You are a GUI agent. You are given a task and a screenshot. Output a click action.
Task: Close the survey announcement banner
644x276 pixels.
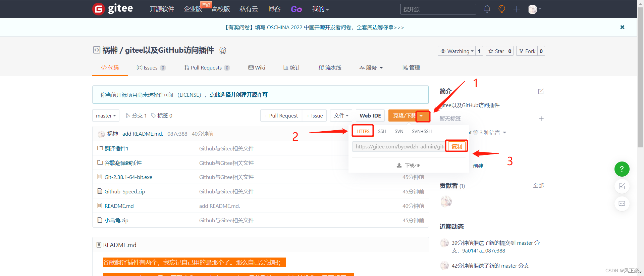pos(622,27)
